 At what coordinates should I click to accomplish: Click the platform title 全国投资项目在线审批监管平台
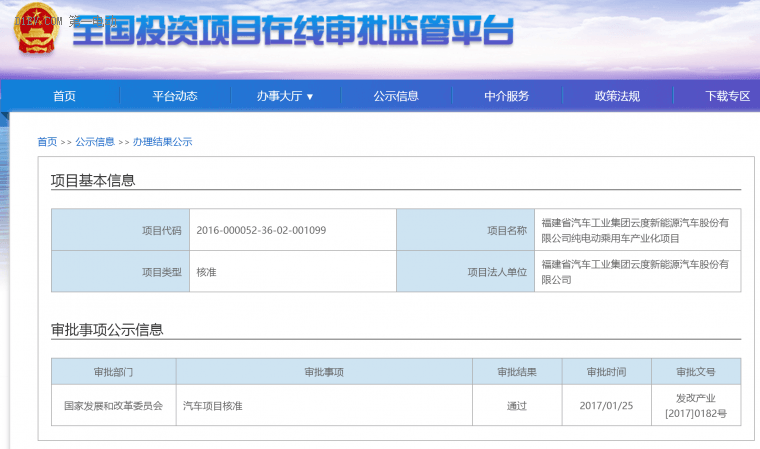(293, 31)
